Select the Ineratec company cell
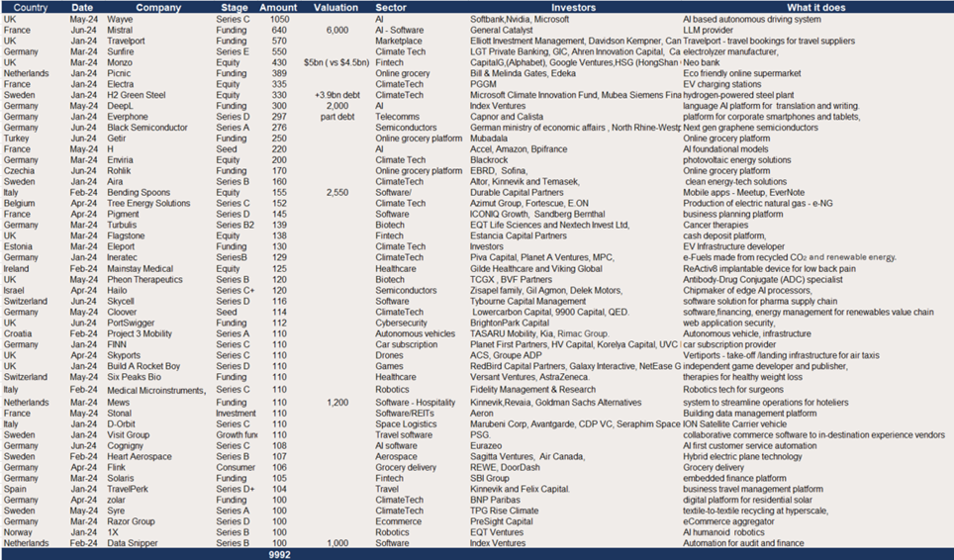954x560 pixels. pos(123,258)
